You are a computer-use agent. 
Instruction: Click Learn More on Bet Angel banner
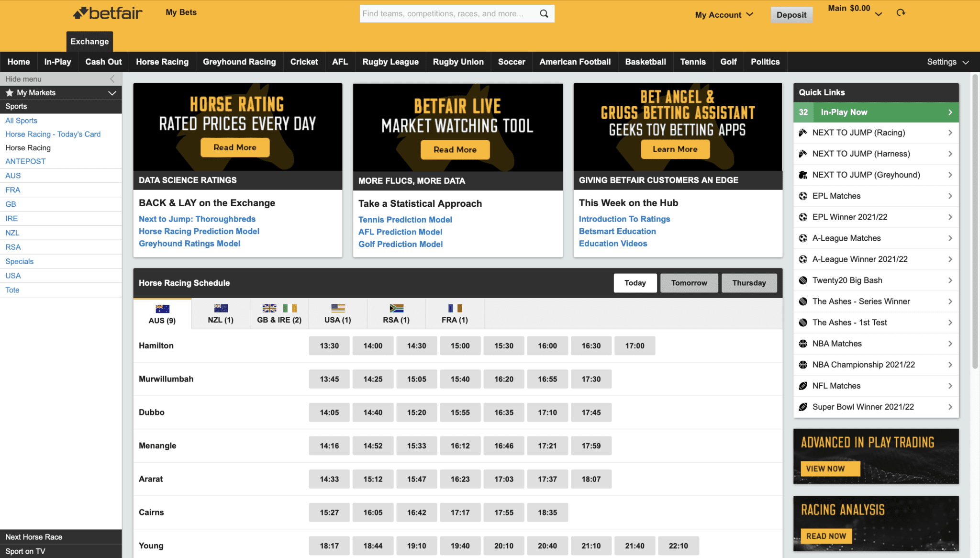(675, 149)
